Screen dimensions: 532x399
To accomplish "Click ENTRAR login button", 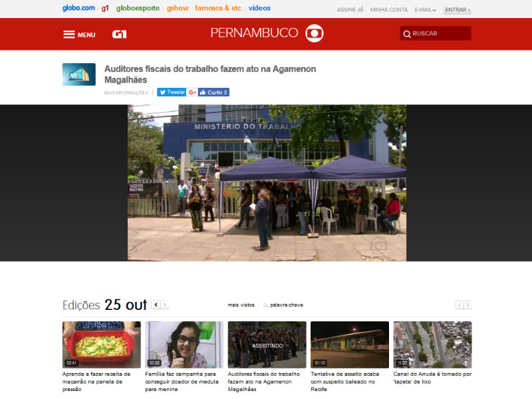I will 458,10.
